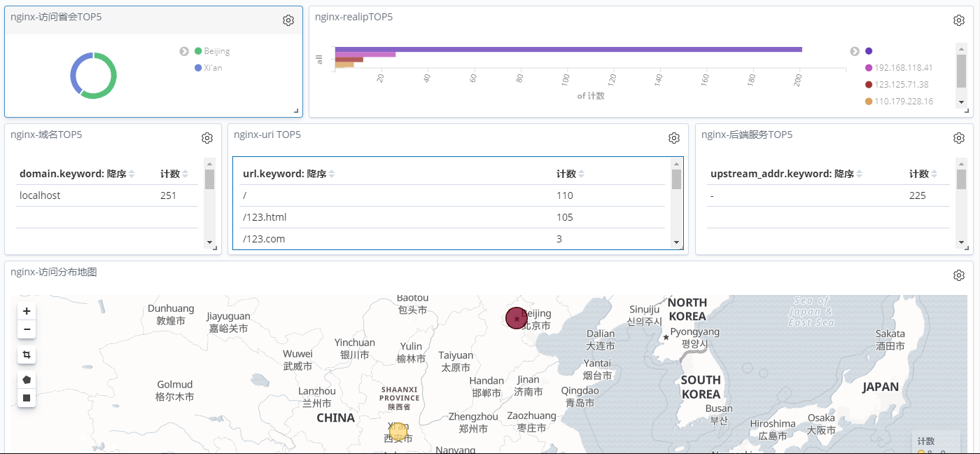Click the Xi'an legend color dot

pyautogui.click(x=198, y=68)
